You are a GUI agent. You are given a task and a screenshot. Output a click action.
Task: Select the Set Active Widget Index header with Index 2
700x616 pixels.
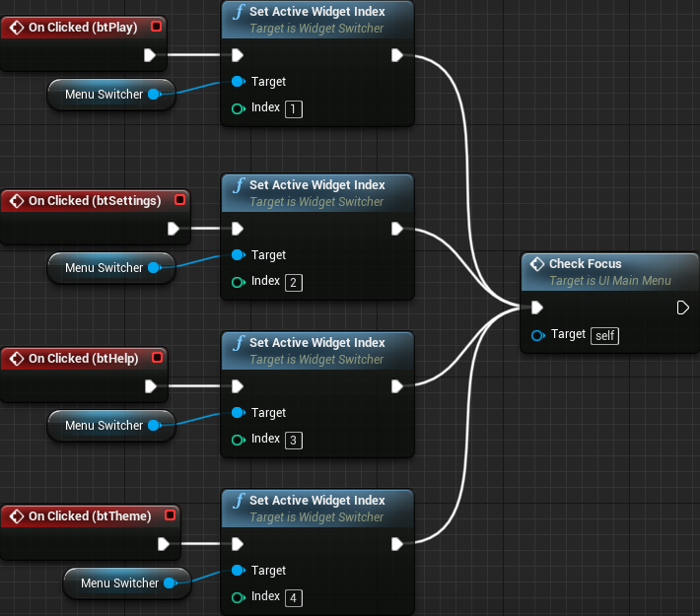317,193
